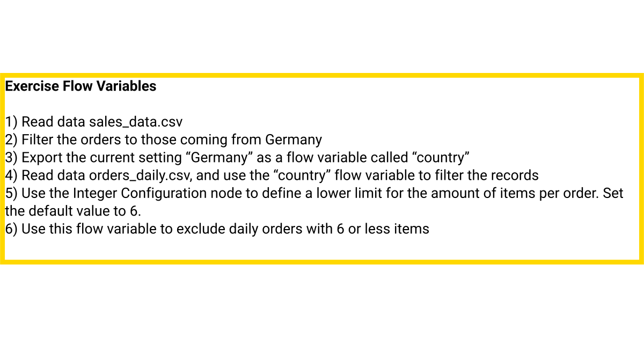Click the yellow top border of the annotation box

(322, 75)
